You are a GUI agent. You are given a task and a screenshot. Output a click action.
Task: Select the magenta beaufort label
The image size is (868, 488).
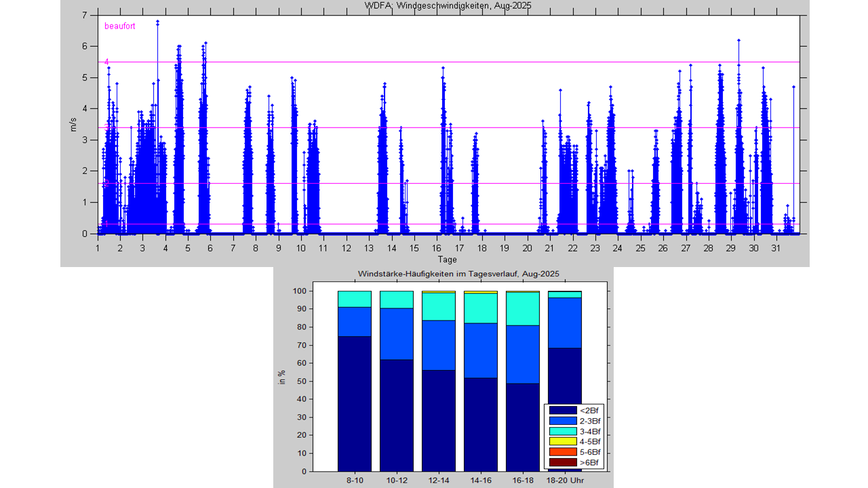(x=119, y=26)
